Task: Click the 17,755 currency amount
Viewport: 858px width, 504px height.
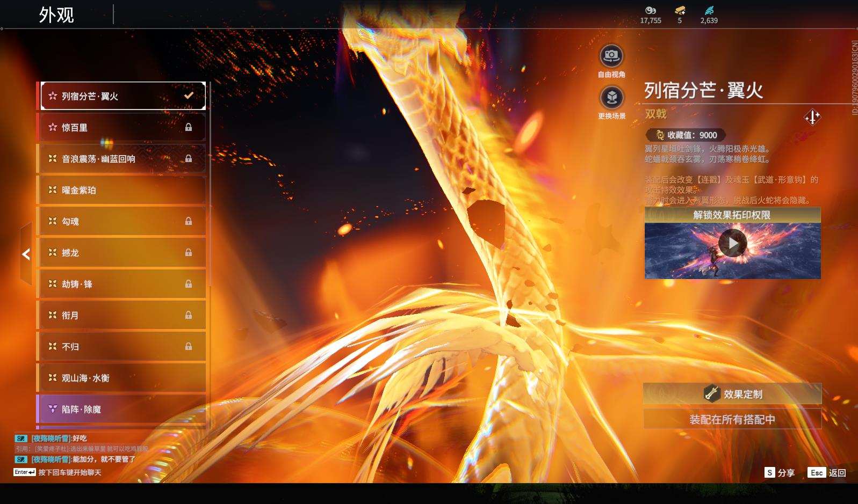Action: (651, 20)
